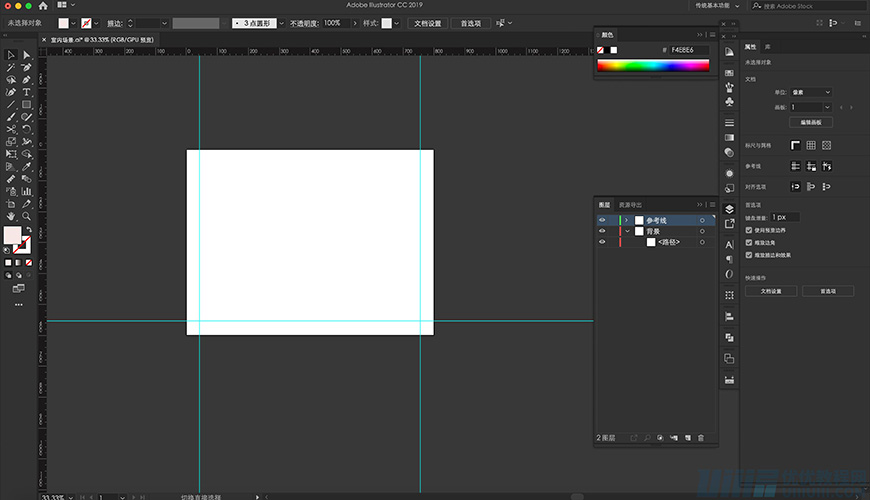Toggle 使用预览边界 checkbox

pyautogui.click(x=750, y=230)
